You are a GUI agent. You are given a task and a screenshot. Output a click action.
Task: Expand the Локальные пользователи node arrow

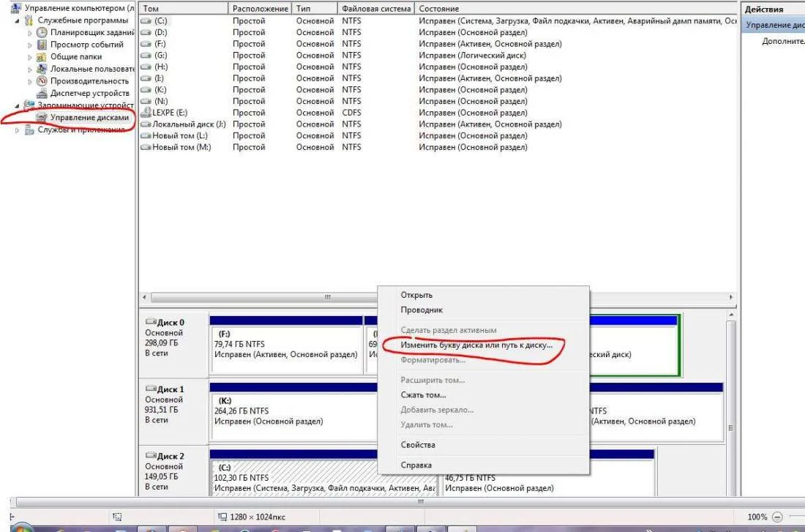click(30, 70)
